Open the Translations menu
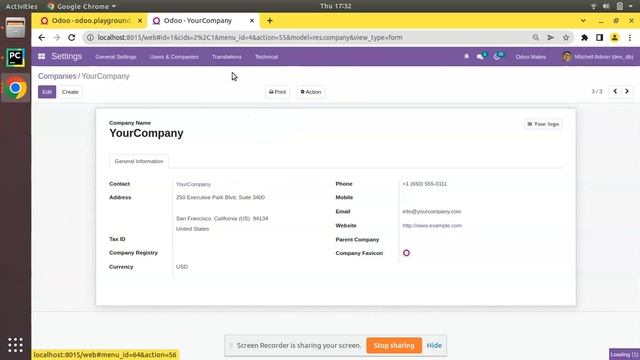Viewport: 640px width, 360px height. coord(227,57)
